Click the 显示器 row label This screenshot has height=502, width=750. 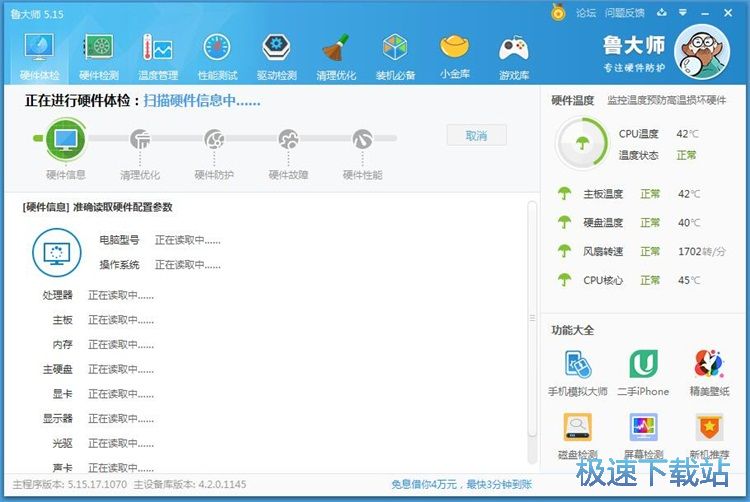tap(57, 419)
